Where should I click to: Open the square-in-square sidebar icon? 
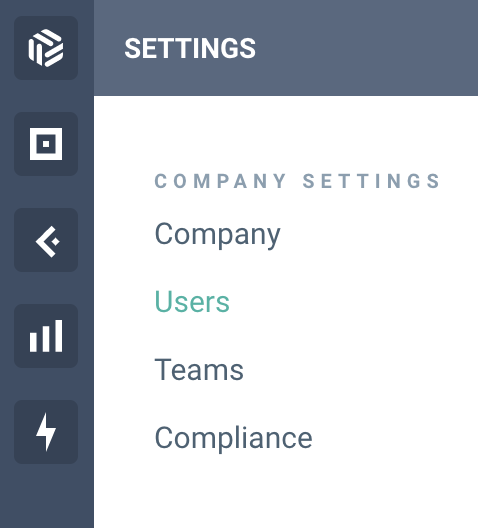46,144
